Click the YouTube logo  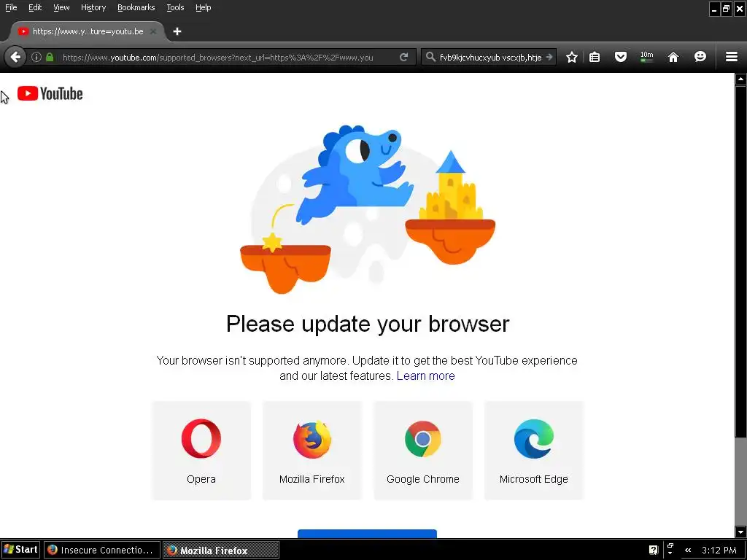click(x=50, y=93)
